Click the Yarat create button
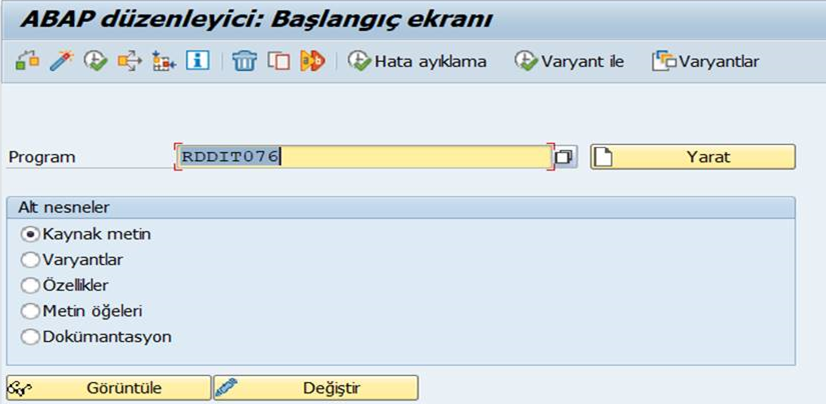The image size is (826, 404). coord(693,157)
